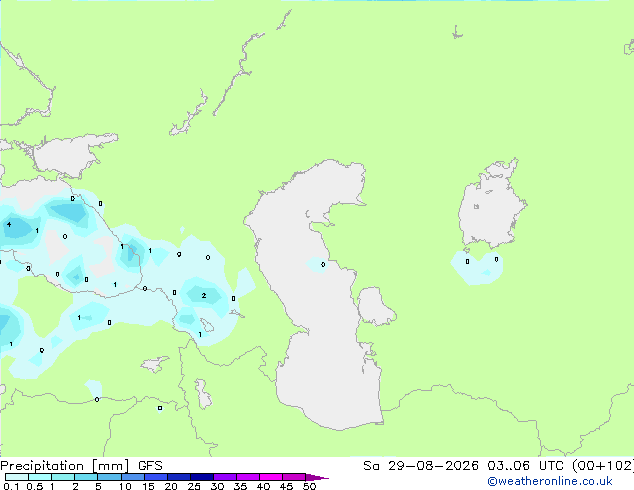The height and width of the screenshot is (490, 634).
Task: Click the '4' precipitation value on the map
Action: point(9,224)
